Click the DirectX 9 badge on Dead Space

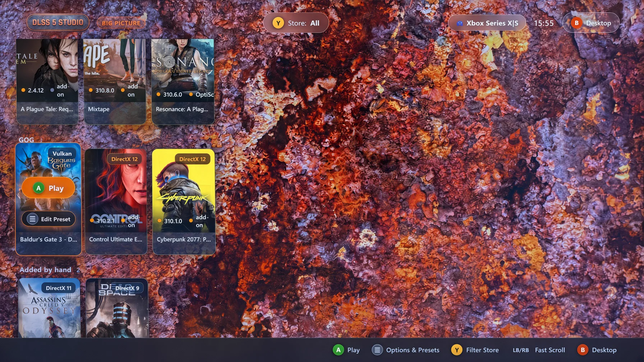point(127,288)
